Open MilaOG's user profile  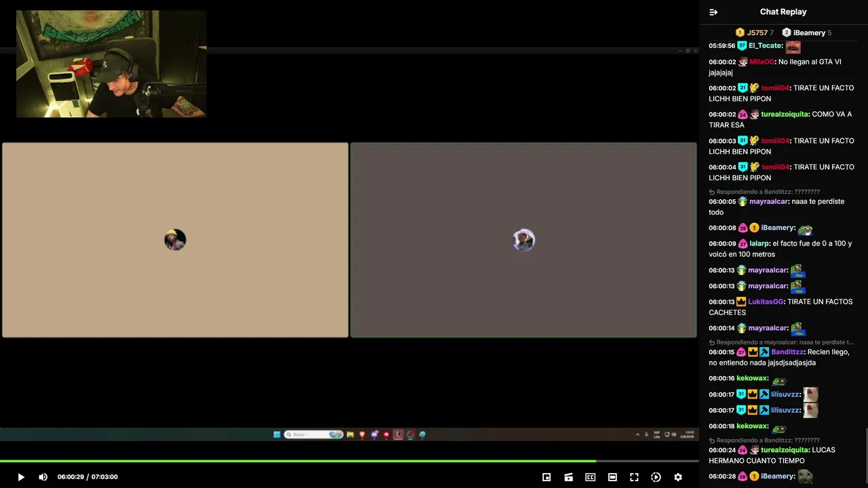pyautogui.click(x=762, y=62)
